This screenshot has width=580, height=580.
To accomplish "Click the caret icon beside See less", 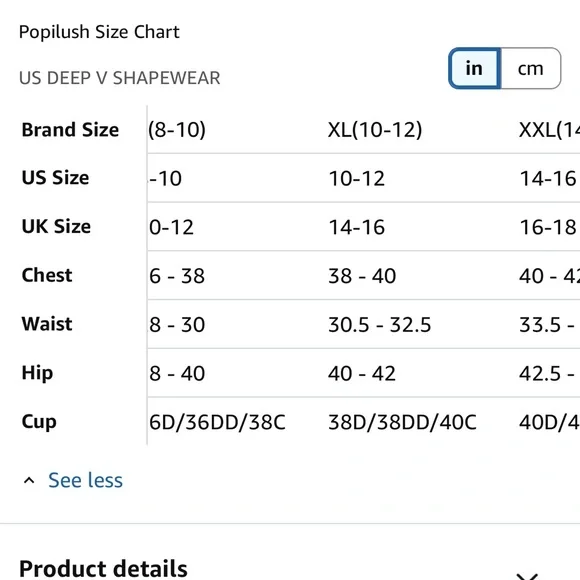I will click(x=29, y=480).
